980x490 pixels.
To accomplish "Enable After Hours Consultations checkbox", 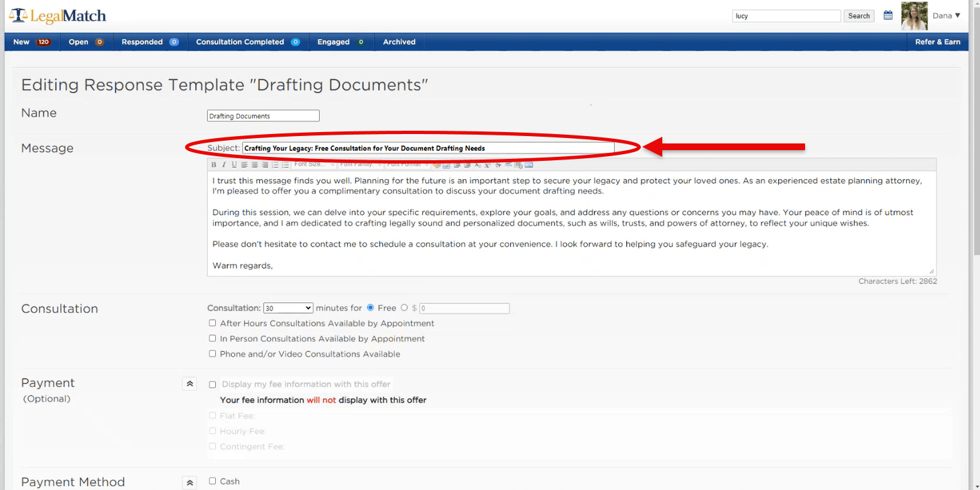I will [212, 323].
